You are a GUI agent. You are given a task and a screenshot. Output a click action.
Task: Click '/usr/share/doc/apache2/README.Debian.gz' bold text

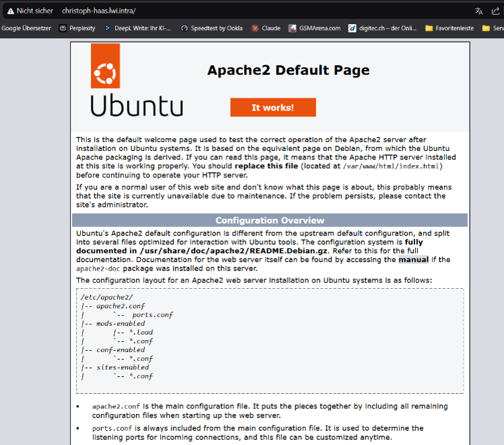click(x=233, y=251)
